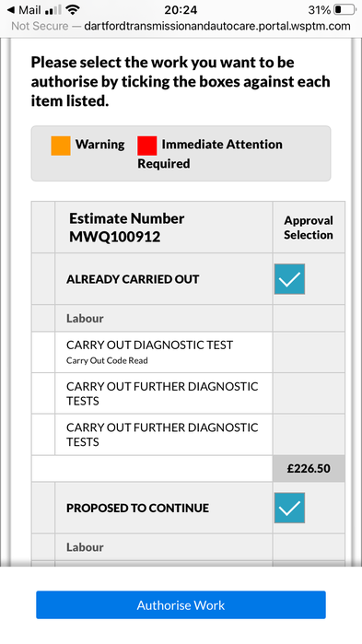The image size is (362, 644).
Task: Untick the ALREADY CARRIED OUT checkbox
Action: tap(289, 279)
